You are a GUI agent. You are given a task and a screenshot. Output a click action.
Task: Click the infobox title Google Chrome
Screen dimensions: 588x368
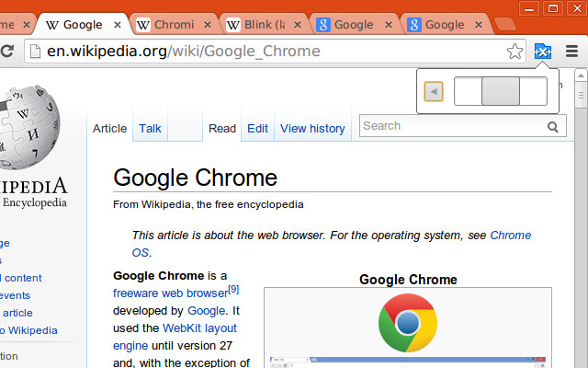pos(408,280)
